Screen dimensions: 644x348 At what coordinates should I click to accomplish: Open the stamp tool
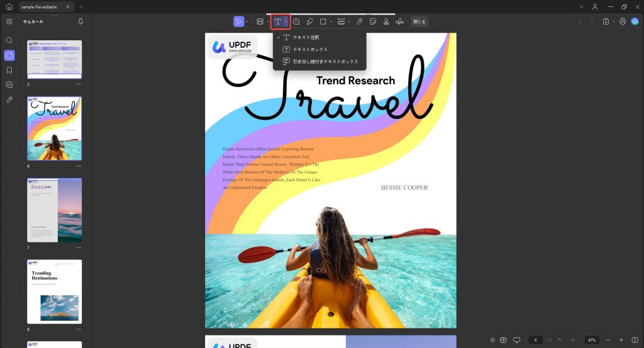386,21
